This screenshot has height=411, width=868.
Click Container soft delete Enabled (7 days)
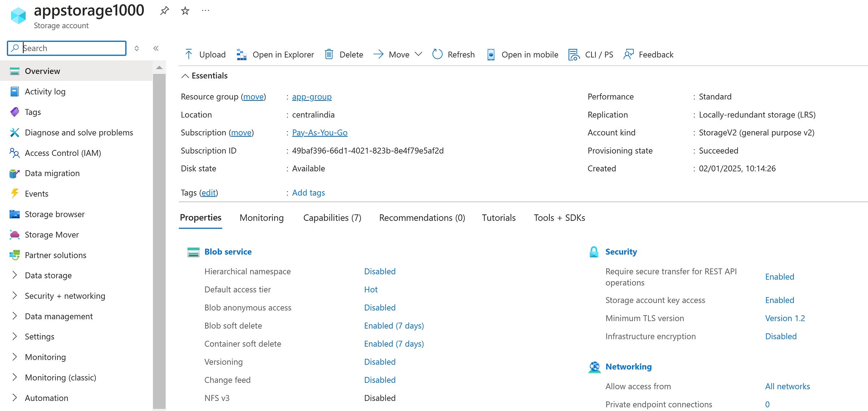(394, 344)
